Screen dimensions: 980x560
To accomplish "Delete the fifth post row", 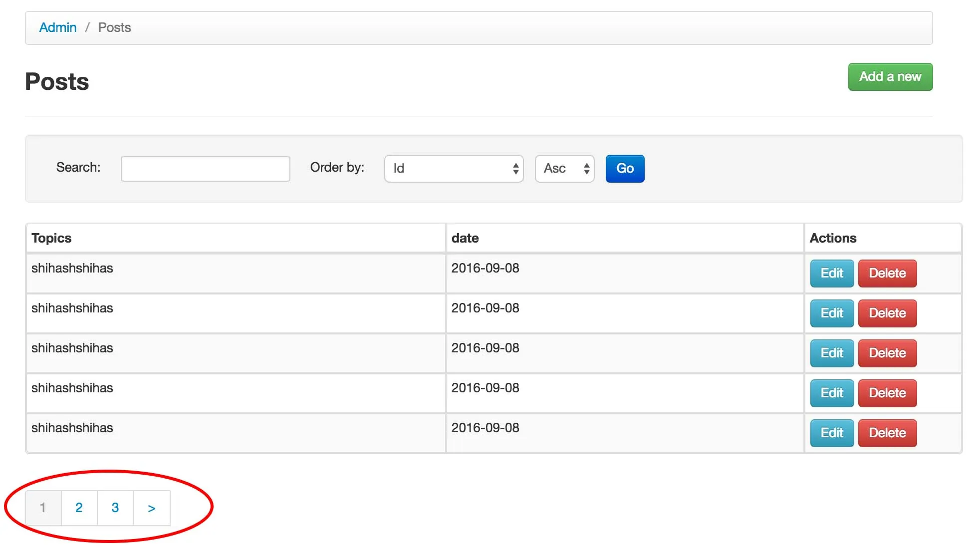I will 887,433.
